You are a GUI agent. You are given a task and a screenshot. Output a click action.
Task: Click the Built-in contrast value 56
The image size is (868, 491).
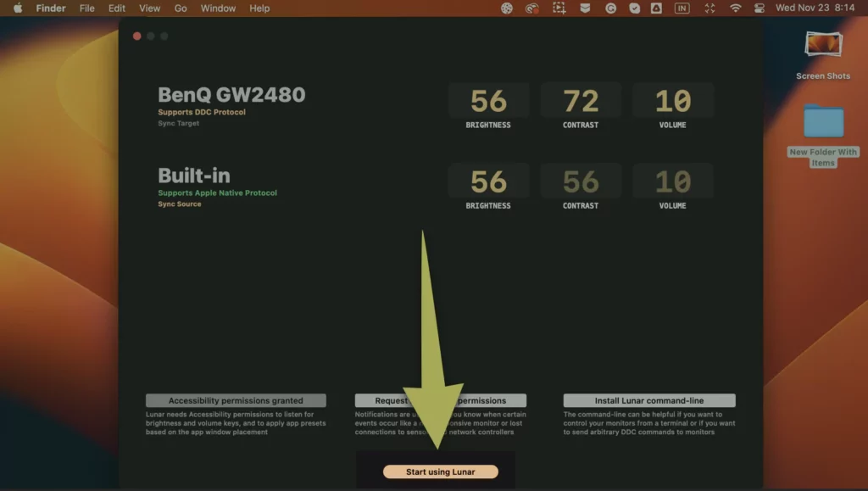[581, 181]
